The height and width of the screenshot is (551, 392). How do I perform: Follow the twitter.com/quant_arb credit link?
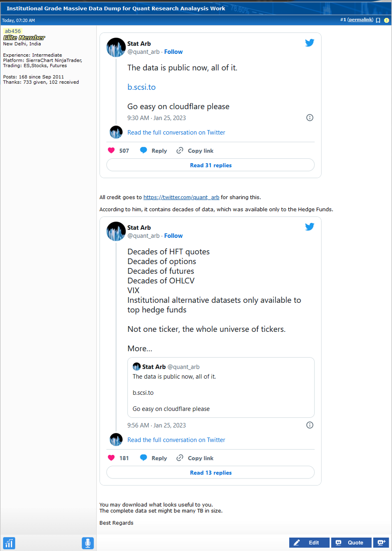pos(181,197)
